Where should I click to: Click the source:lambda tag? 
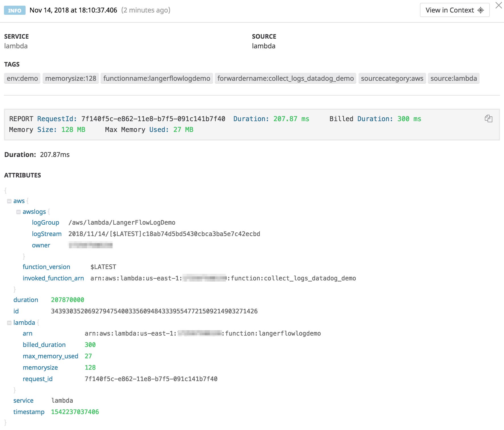pyautogui.click(x=453, y=78)
